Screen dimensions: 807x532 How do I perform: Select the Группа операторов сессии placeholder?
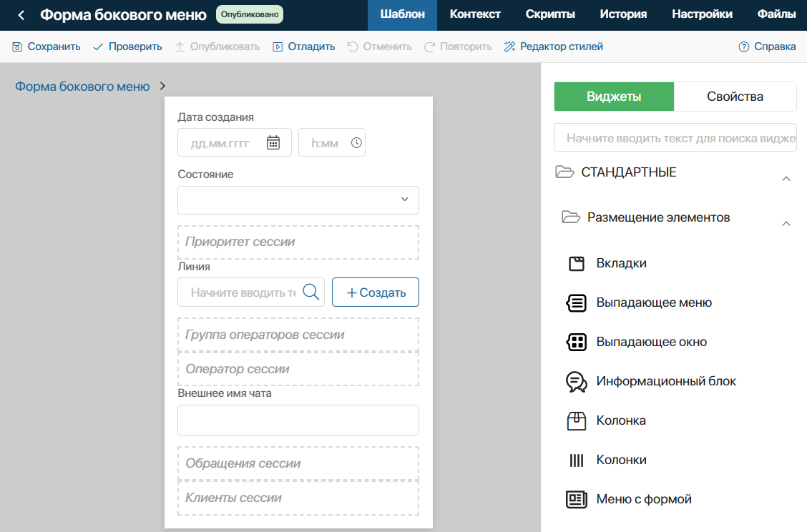point(298,335)
